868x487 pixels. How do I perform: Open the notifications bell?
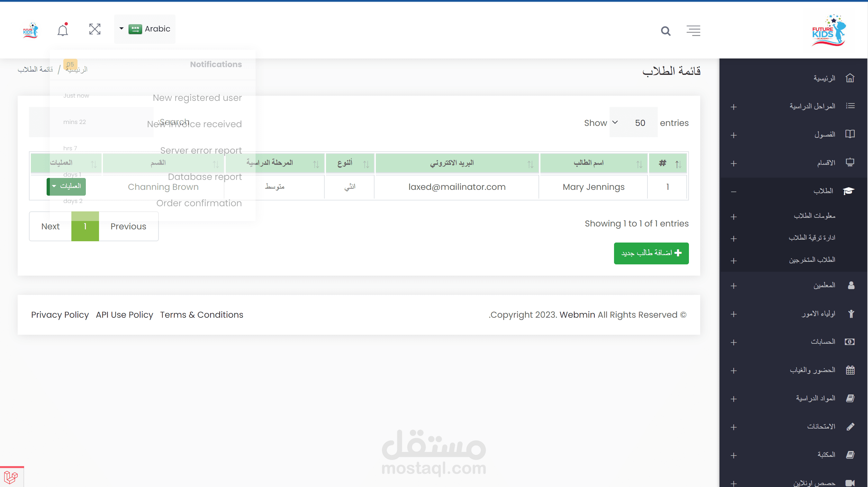62,30
